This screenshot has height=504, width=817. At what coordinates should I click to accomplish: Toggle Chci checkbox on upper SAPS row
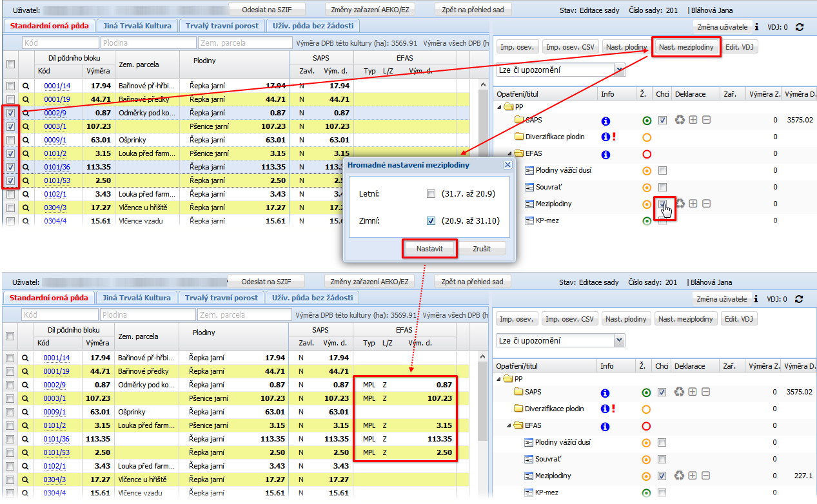click(x=662, y=121)
